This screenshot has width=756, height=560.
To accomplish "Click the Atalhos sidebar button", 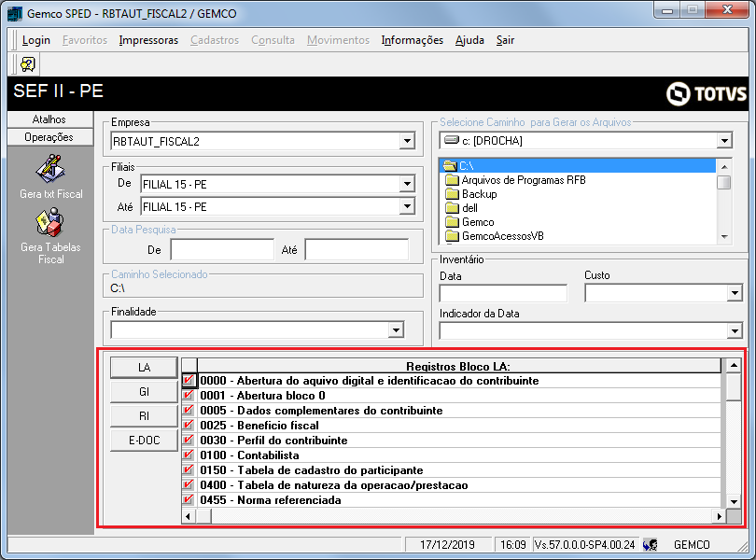I will tap(50, 119).
